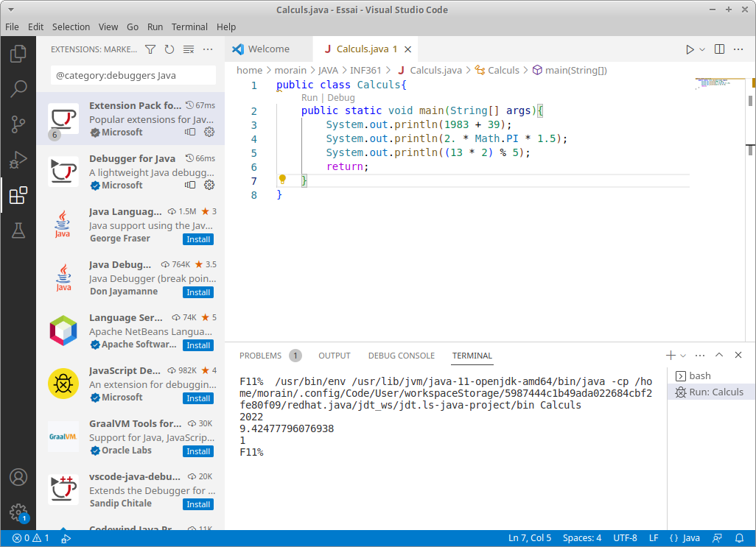Select INF361 folder in the breadcrumb
Image resolution: width=756 pixels, height=547 pixels.
pyautogui.click(x=365, y=70)
